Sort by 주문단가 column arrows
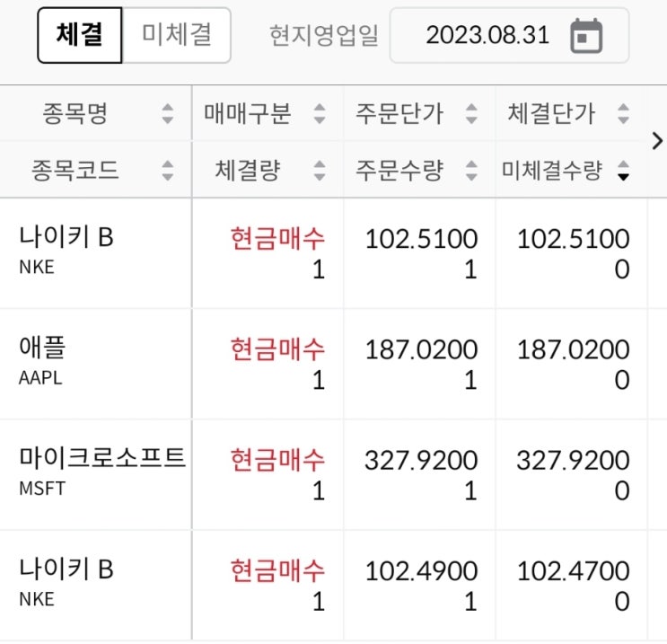This screenshot has height=644, width=667. (471, 114)
